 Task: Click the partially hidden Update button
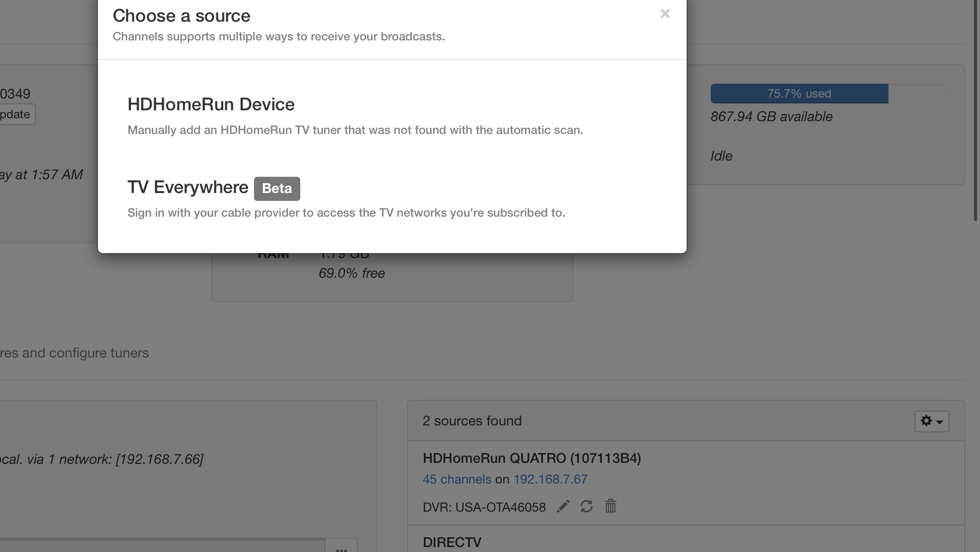coord(17,114)
